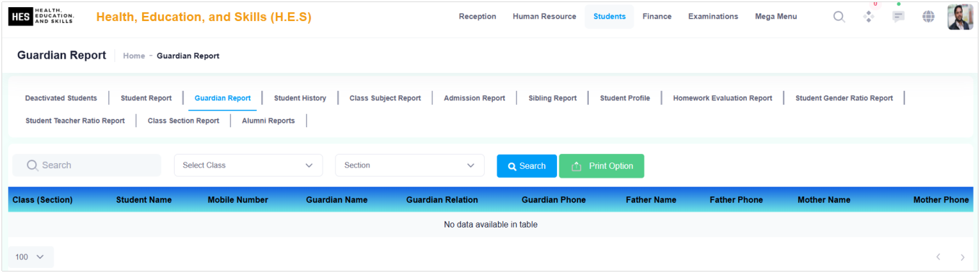Image resolution: width=980 pixels, height=273 pixels.
Task: Sort by Father Phone column header
Action: tap(736, 200)
